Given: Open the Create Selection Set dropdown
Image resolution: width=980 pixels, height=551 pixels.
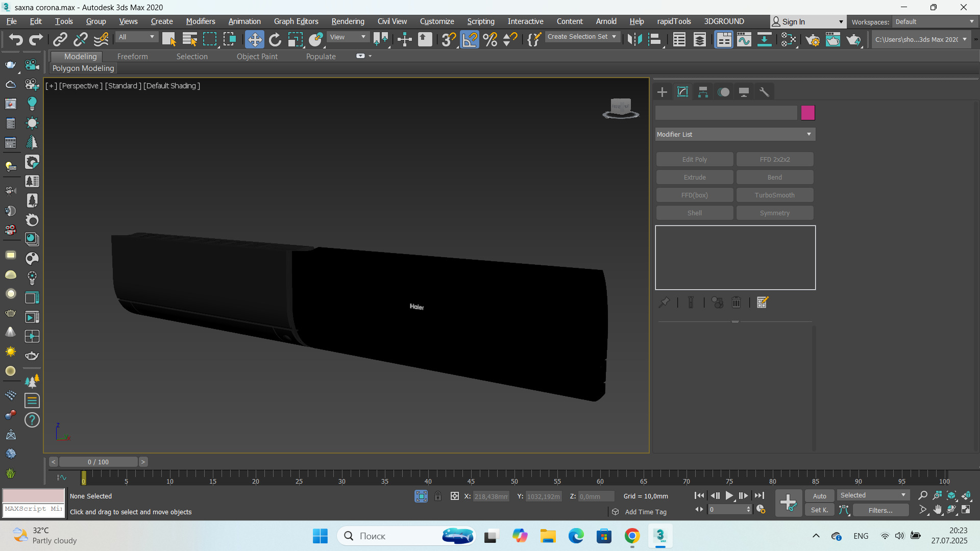Looking at the screenshot, I should point(582,37).
